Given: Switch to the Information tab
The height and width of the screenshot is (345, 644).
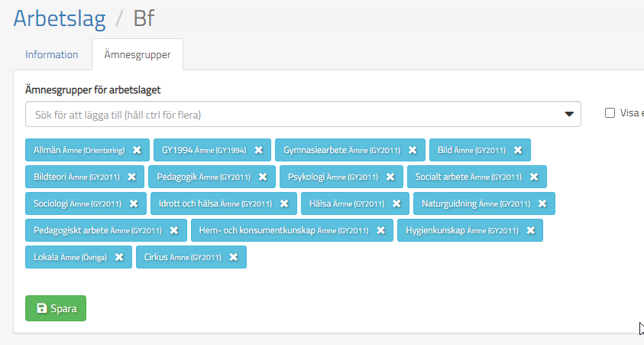Looking at the screenshot, I should click(52, 55).
